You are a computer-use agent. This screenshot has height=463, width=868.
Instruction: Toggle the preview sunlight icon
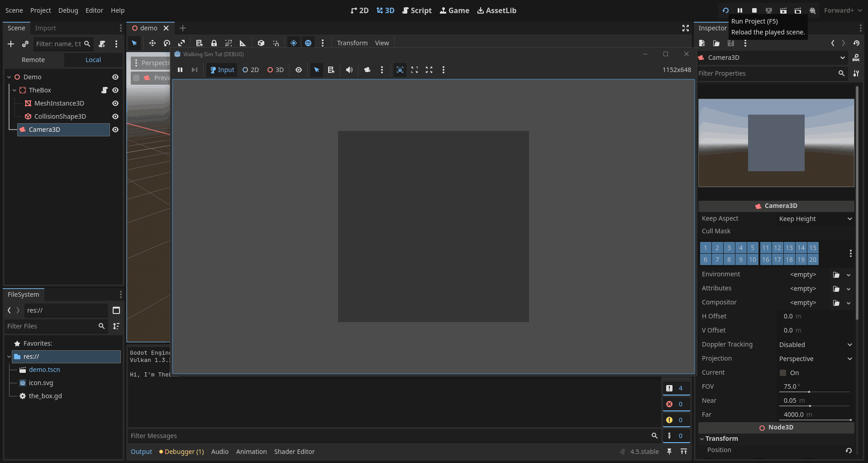294,43
